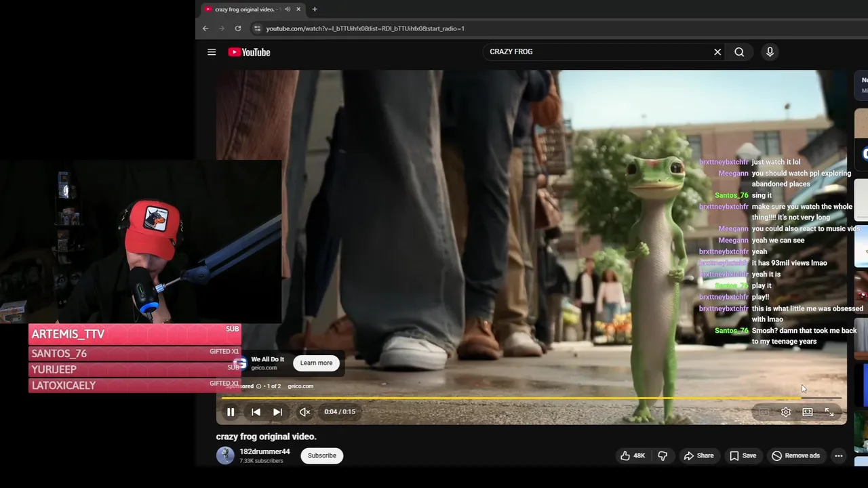This screenshot has height=488, width=868.
Task: Click Meegann name beside abandoned places message
Action: pyautogui.click(x=733, y=174)
